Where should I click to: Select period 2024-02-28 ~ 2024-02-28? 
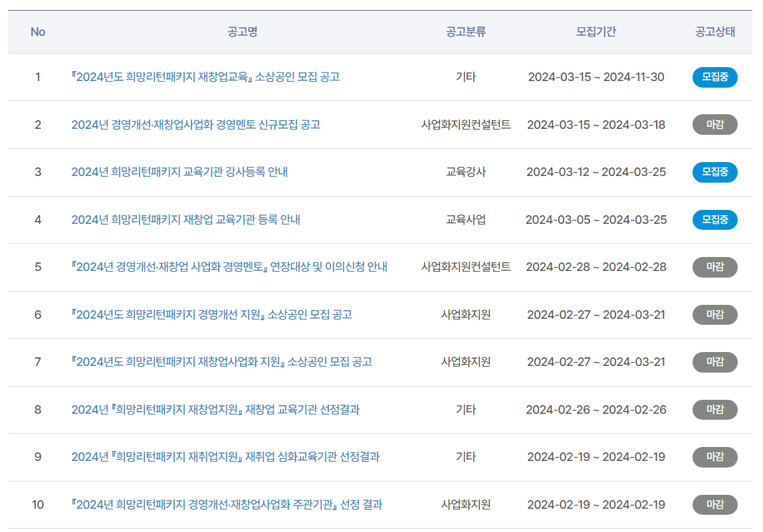point(596,266)
